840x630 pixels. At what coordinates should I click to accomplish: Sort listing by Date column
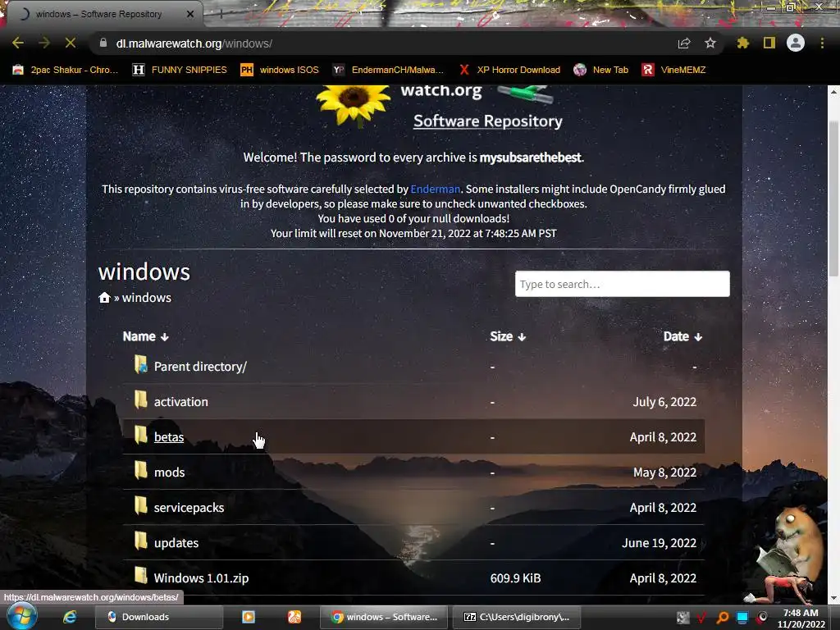pyautogui.click(x=682, y=336)
